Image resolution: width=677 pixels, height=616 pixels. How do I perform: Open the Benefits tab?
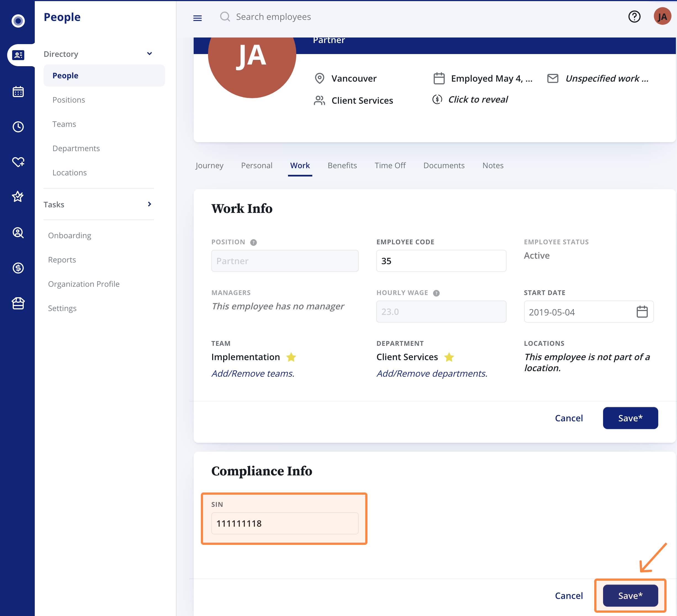click(x=342, y=165)
